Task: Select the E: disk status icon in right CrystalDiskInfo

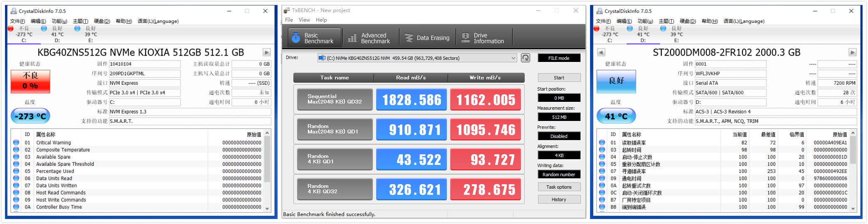Action: [x=663, y=29]
